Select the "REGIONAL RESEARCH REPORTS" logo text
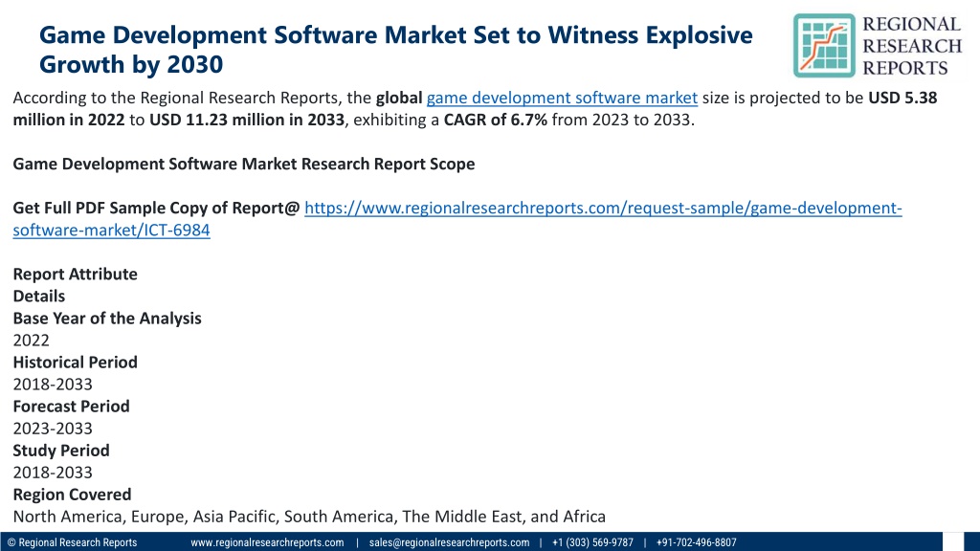 point(912,46)
